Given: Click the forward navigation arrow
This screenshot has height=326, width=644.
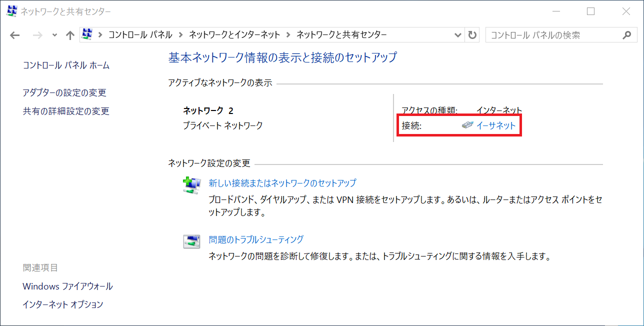Looking at the screenshot, I should point(37,34).
